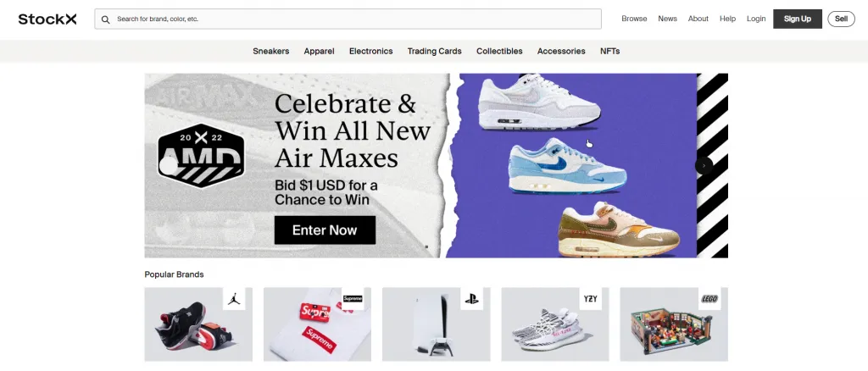
Task: Click the search magnifier icon
Action: 105,19
